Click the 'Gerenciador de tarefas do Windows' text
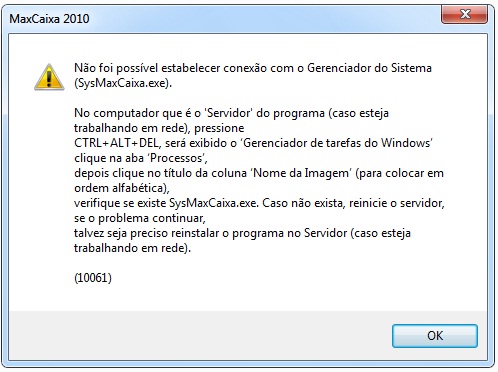 (x=337, y=143)
